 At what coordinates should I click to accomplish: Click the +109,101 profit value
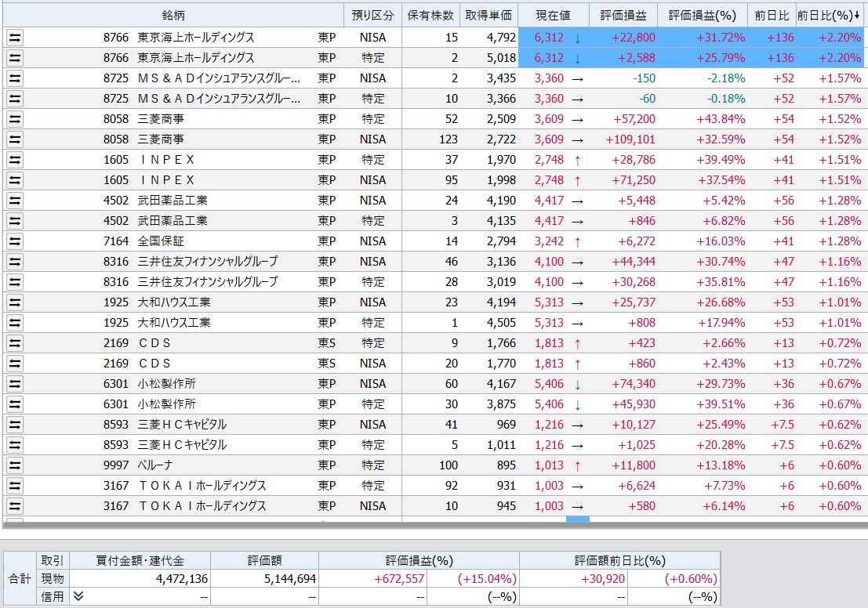click(x=630, y=139)
